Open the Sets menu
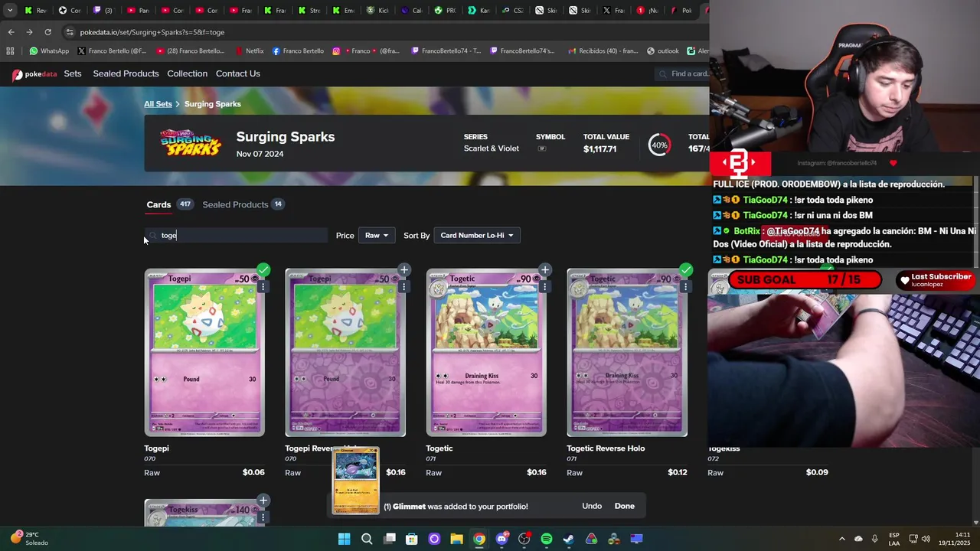This screenshot has width=980, height=551. click(x=73, y=73)
